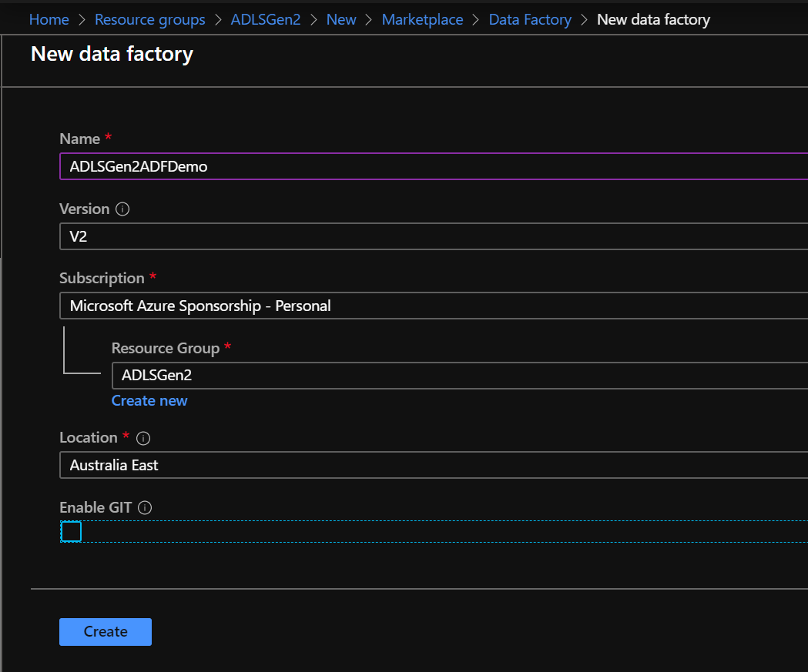The height and width of the screenshot is (672, 808).
Task: Click the New data factory page heading
Action: 111,54
